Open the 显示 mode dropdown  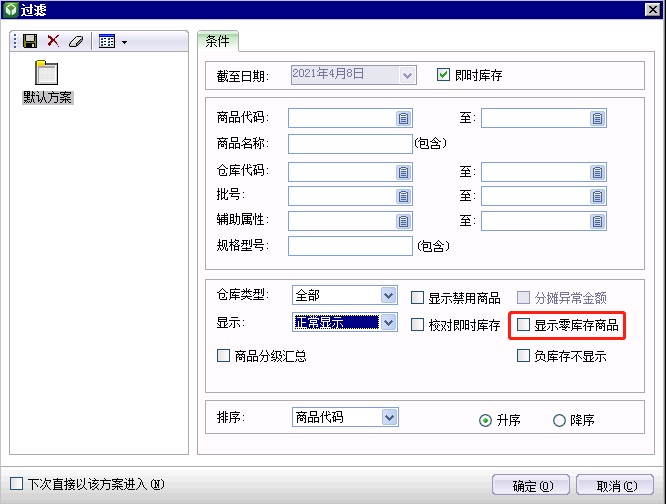(x=389, y=323)
